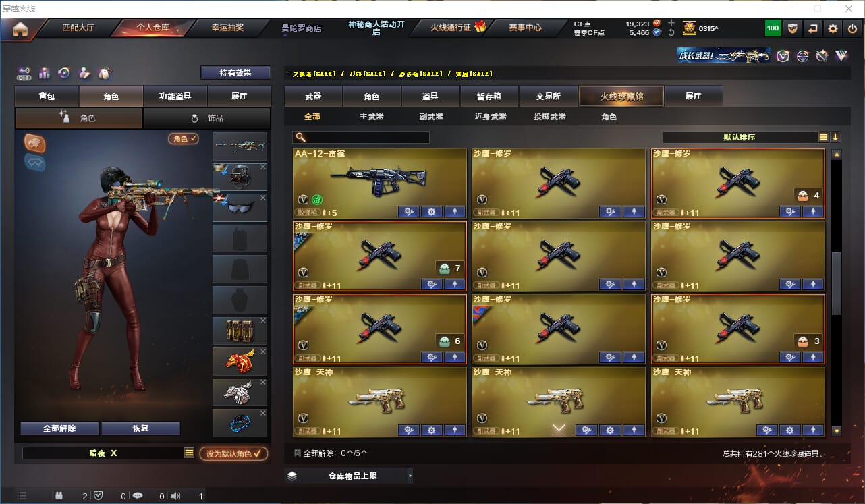Open the settings gear in top bar
Image resolution: width=865 pixels, height=504 pixels.
coord(833,28)
